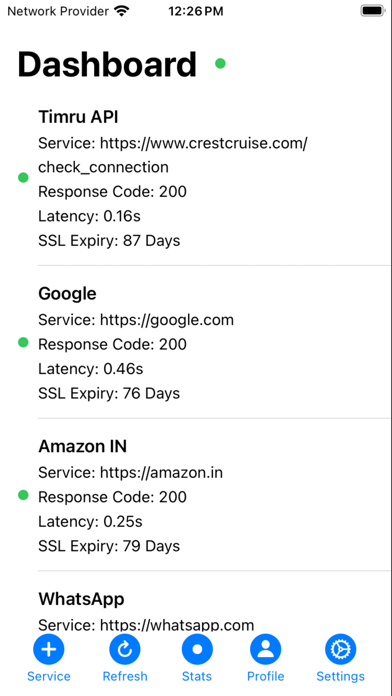This screenshot has width=392, height=696.
Task: Open the Google service title
Action: (x=67, y=293)
